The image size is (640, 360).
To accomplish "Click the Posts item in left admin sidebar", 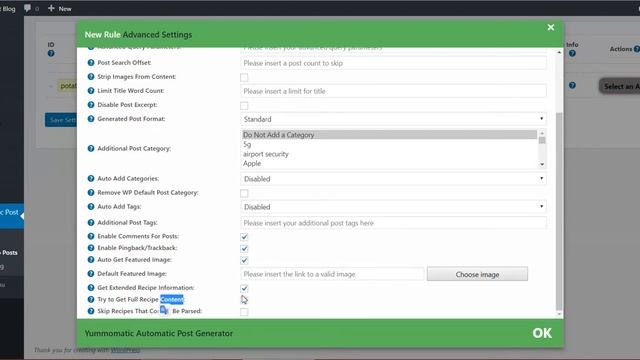I will [9, 253].
